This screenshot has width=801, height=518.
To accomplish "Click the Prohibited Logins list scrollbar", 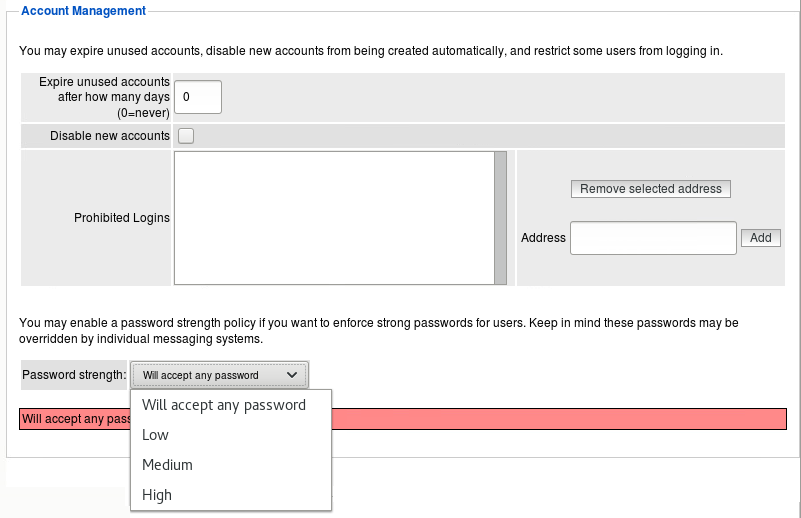I will (501, 218).
